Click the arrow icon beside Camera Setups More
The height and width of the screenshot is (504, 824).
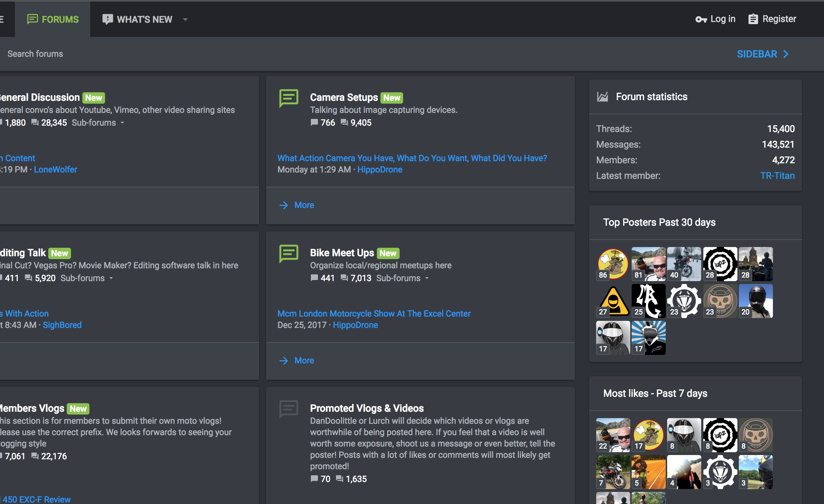pos(284,205)
